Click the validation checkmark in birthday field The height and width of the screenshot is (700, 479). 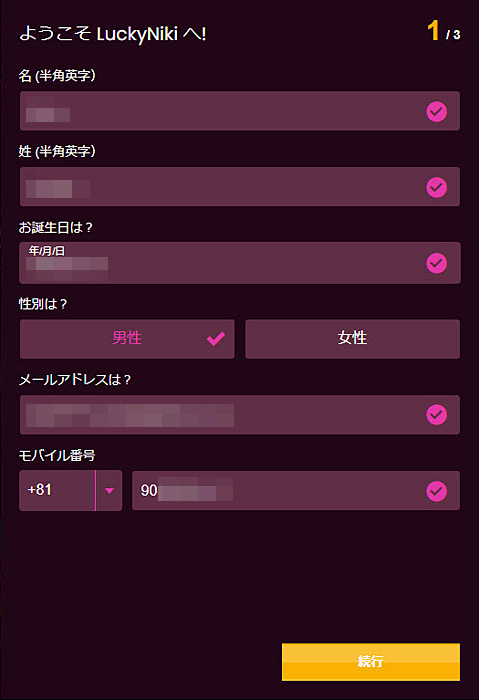point(437,263)
